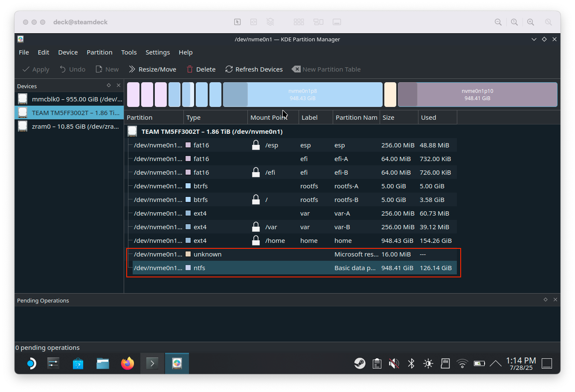Expand hidden system tray icons arrow

click(495, 363)
